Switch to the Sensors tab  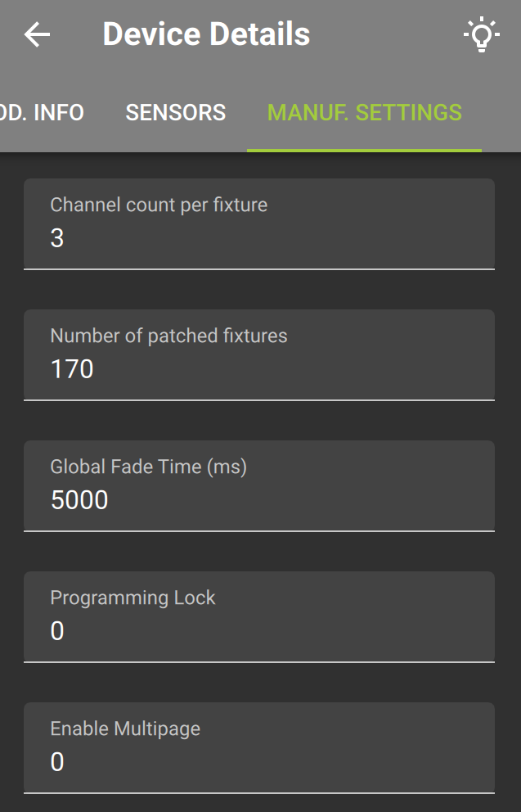click(x=175, y=112)
